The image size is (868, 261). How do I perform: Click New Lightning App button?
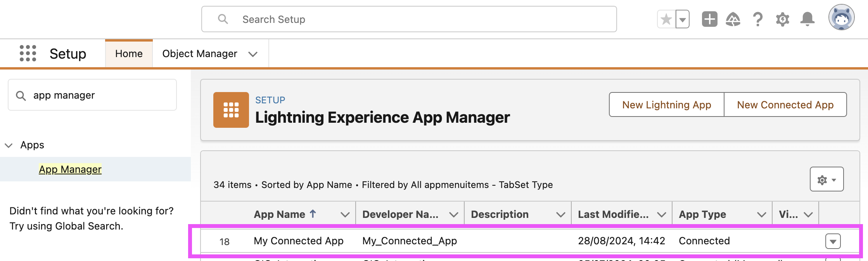[666, 105]
